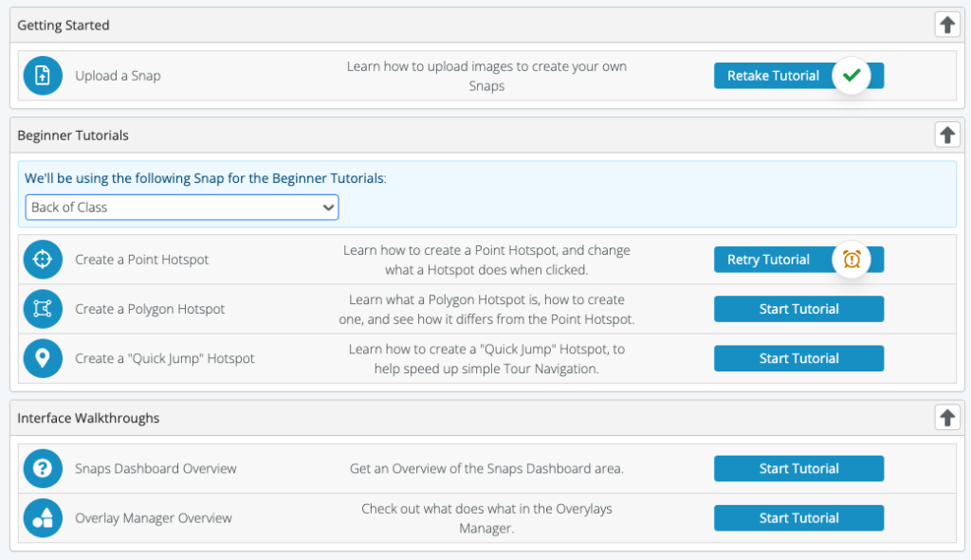The height and width of the screenshot is (560, 971).
Task: Click the Upload a Snap title text
Action: pyautogui.click(x=118, y=76)
